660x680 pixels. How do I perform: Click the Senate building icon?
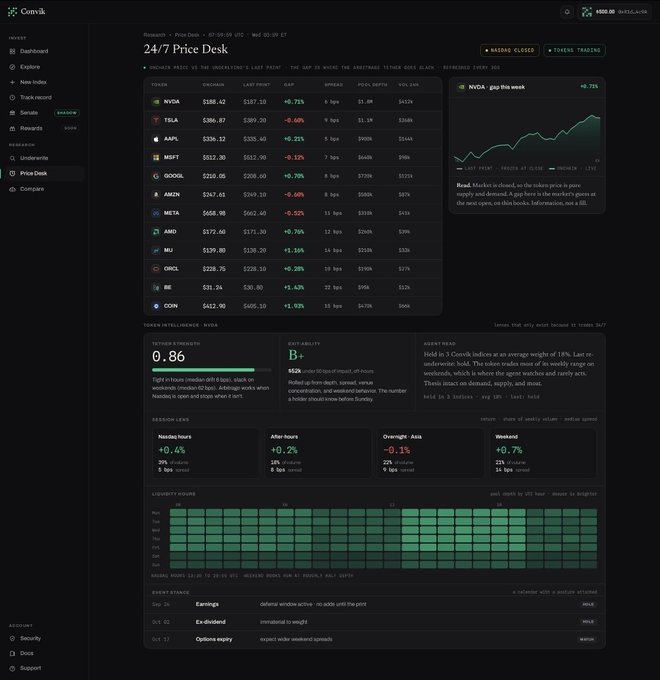(x=12, y=113)
